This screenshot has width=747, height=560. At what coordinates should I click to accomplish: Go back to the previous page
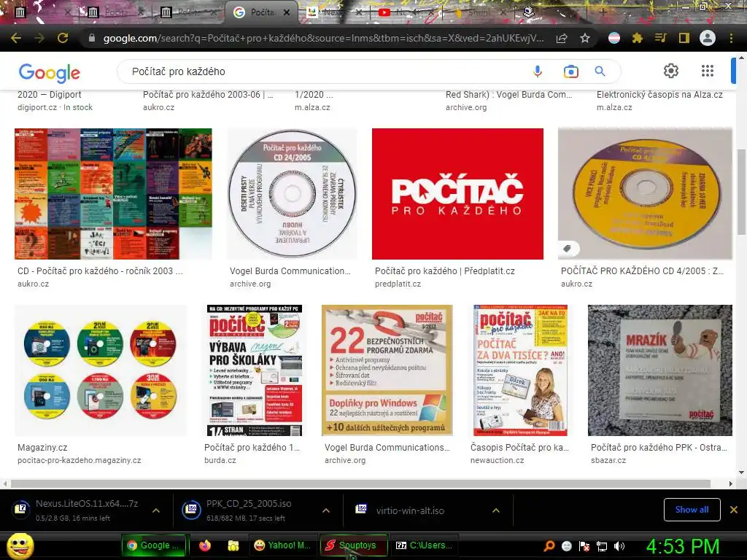click(16, 38)
